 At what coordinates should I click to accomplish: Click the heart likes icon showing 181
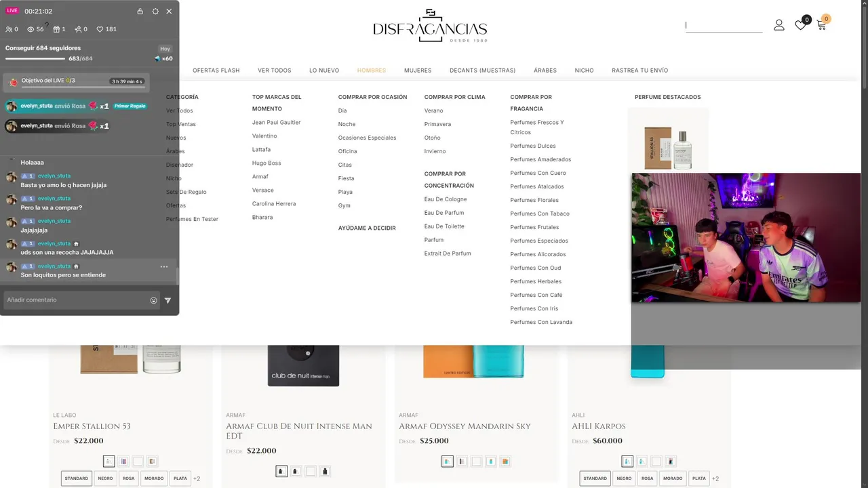(x=100, y=29)
